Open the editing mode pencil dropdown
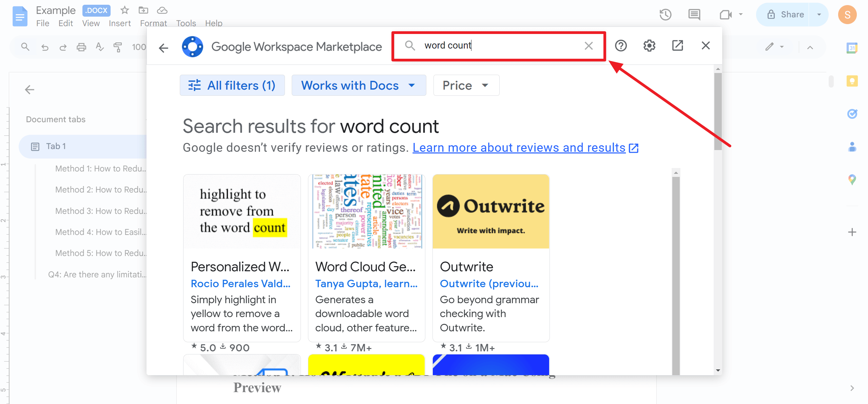 pos(774,47)
